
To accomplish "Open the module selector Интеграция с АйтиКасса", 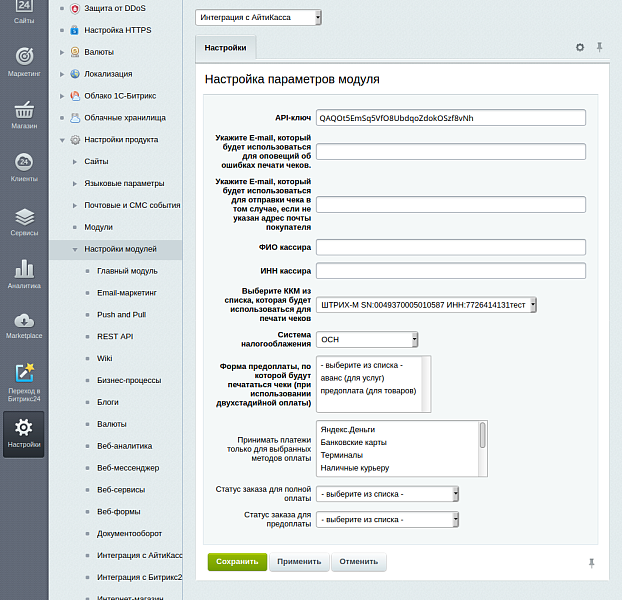I will [x=258, y=17].
